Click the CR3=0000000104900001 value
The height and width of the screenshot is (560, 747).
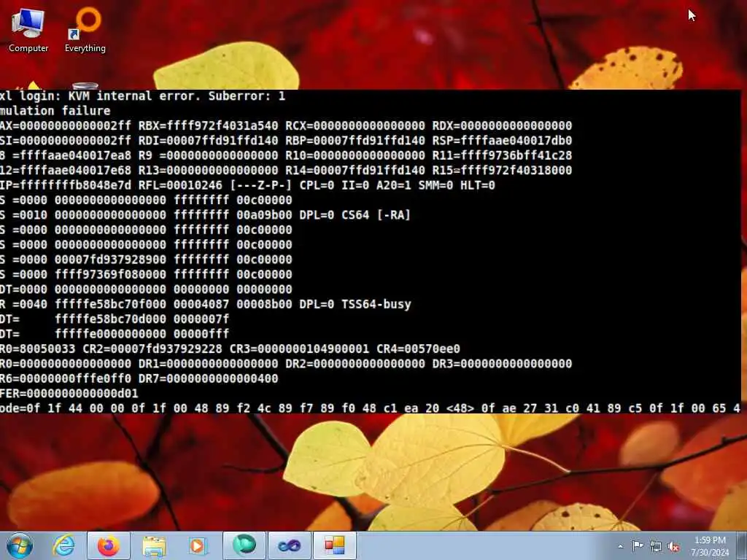299,349
